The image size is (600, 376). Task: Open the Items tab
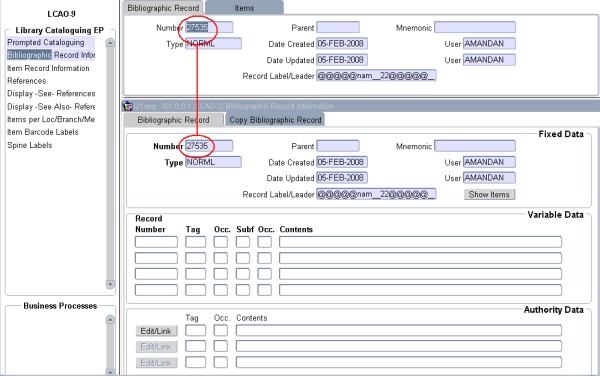point(244,8)
